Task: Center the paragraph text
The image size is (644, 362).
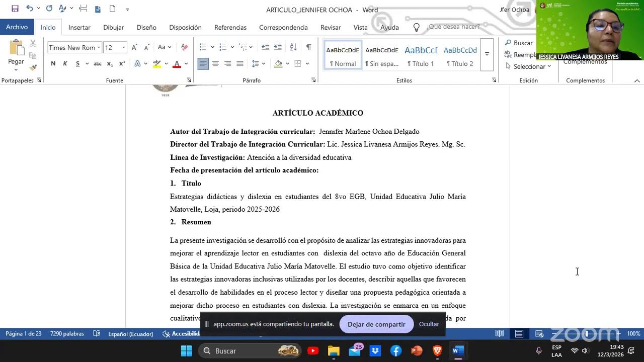Action: [x=215, y=64]
